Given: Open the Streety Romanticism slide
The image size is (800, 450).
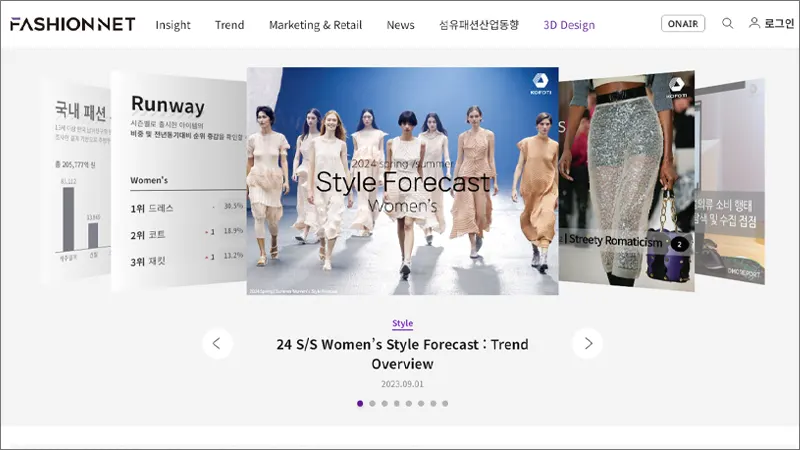Looking at the screenshot, I should point(627,181).
